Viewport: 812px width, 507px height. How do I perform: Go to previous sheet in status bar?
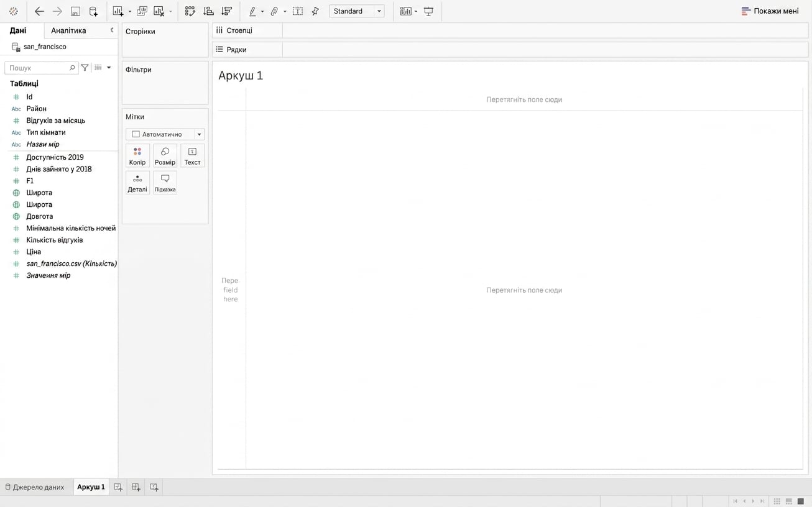pos(744,501)
